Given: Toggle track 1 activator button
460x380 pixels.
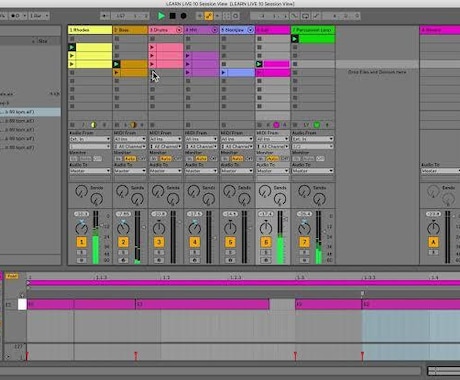Looking at the screenshot, I should click(x=81, y=242).
